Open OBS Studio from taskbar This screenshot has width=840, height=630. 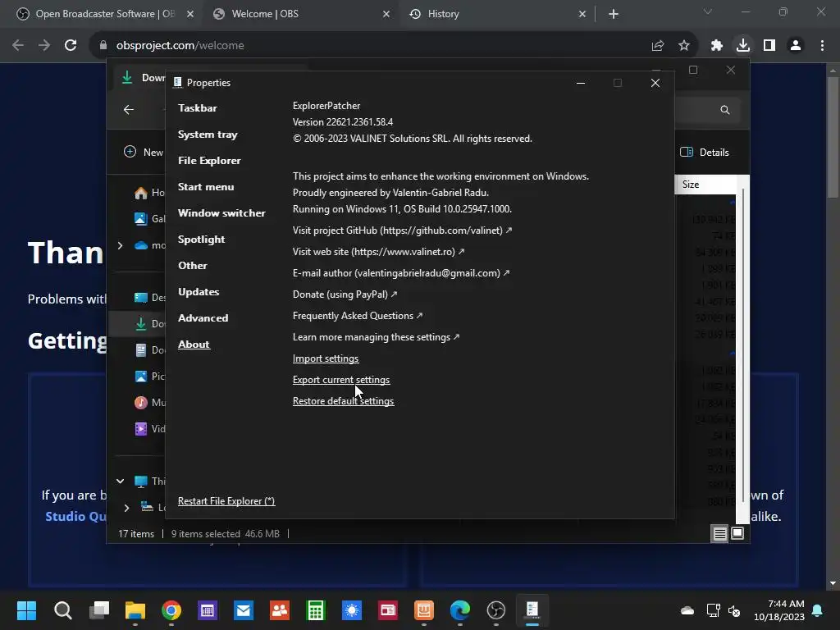(x=496, y=610)
